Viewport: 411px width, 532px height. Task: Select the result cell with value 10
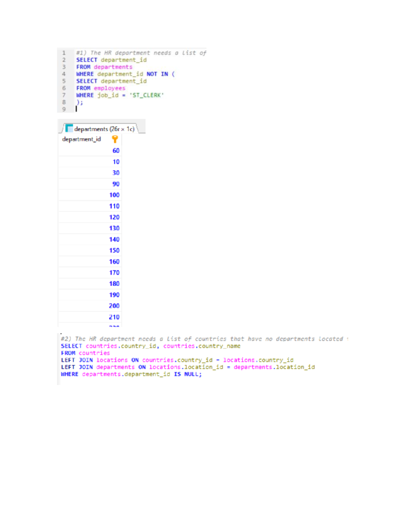90,162
